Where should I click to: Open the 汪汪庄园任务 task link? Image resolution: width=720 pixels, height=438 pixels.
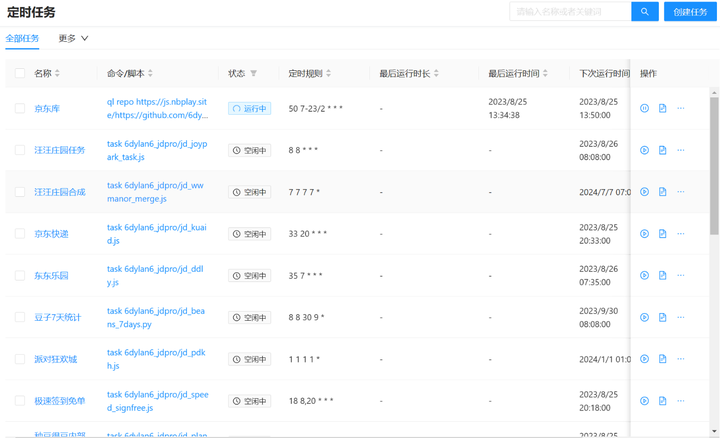click(x=60, y=150)
